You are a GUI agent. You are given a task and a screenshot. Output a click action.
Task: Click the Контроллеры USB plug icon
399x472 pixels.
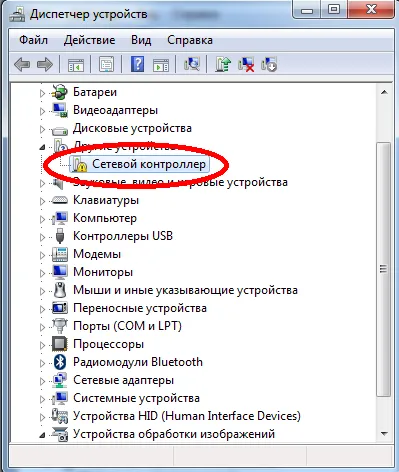coord(60,236)
